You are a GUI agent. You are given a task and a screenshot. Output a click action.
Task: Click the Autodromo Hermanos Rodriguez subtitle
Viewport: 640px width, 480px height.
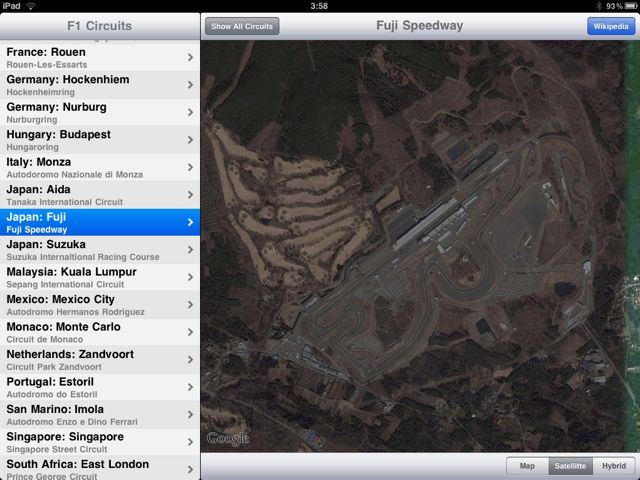pos(76,312)
